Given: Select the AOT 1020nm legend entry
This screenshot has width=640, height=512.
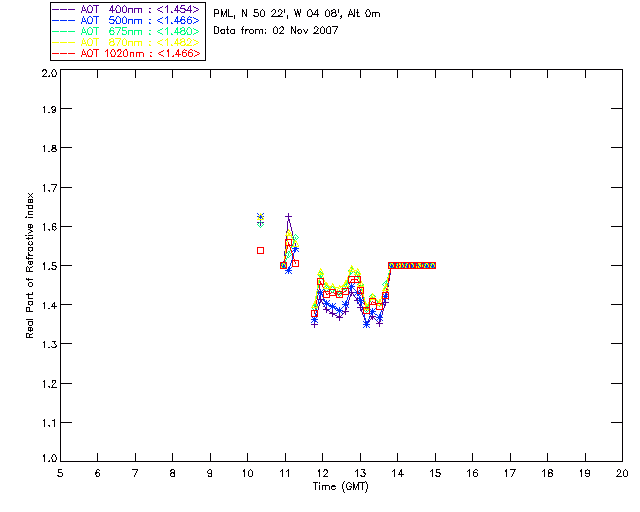Looking at the screenshot, I should [126, 53].
